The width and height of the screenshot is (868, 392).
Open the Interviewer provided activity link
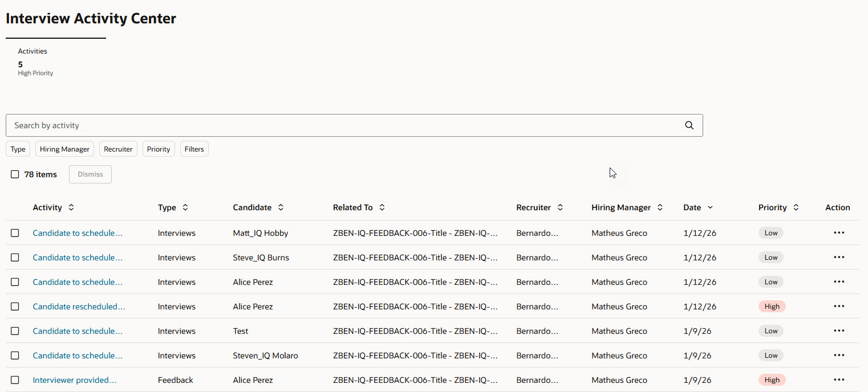75,380
